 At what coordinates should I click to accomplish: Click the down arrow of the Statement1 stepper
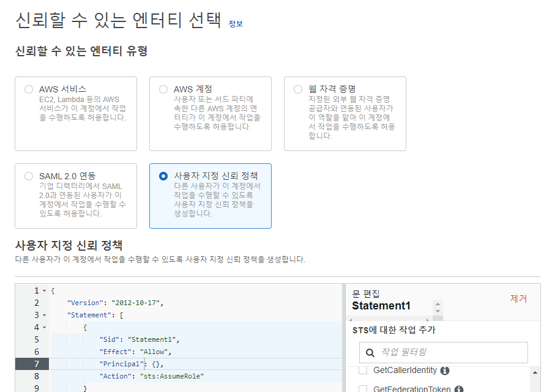click(x=438, y=311)
